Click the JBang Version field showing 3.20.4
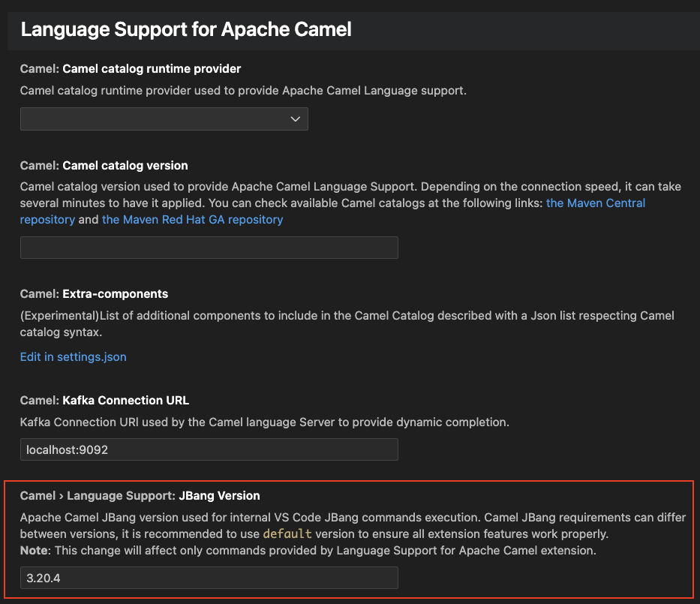The width and height of the screenshot is (700, 604). tap(209, 578)
